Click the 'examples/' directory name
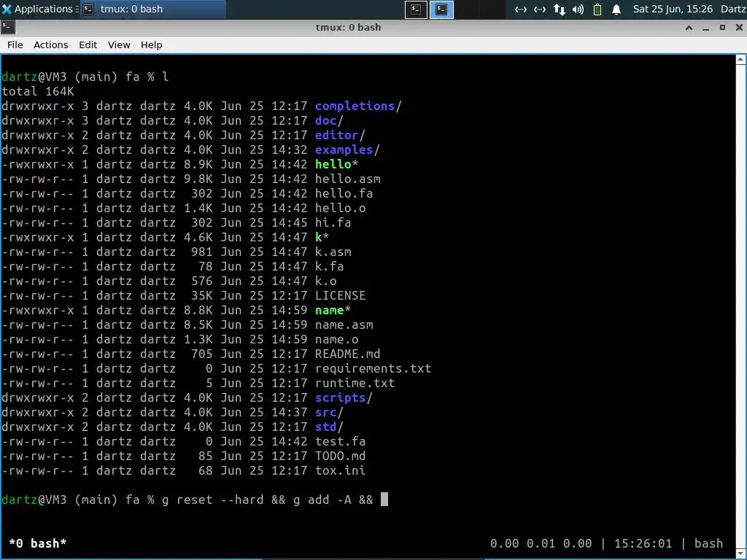The width and height of the screenshot is (747, 560). pos(347,149)
